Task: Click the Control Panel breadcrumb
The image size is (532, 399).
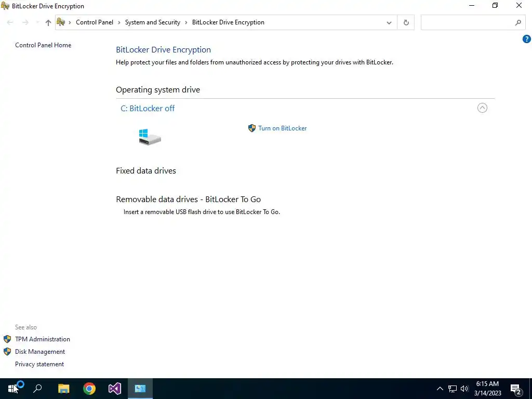Action: coord(95,22)
